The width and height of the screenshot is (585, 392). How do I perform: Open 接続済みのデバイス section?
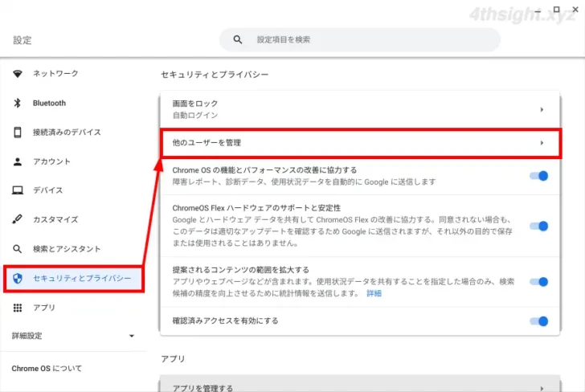pyautogui.click(x=67, y=132)
